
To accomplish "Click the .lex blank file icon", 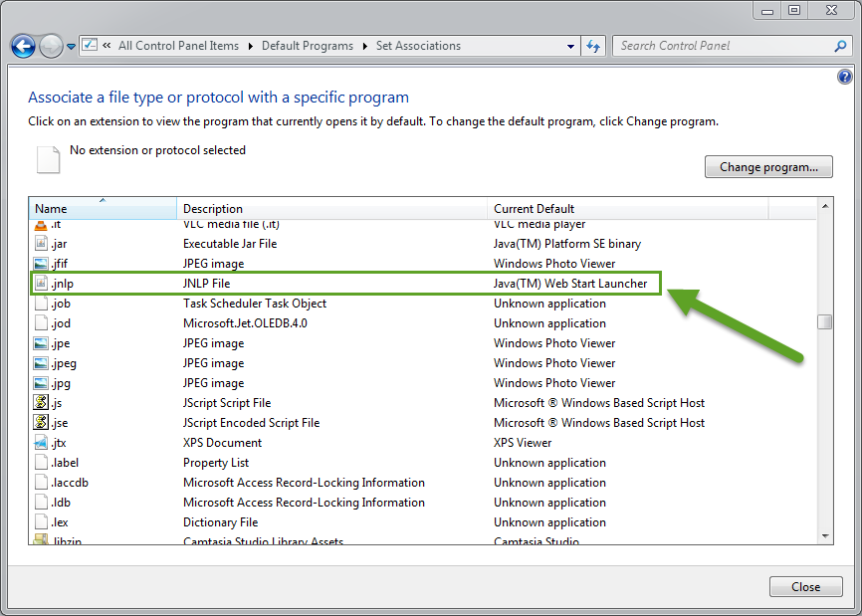I will [x=41, y=522].
